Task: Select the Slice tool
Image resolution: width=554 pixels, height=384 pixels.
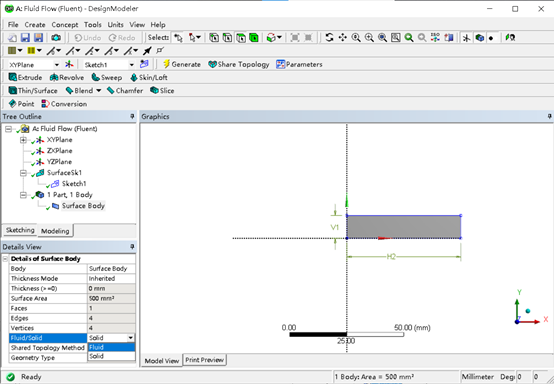Action: click(162, 90)
